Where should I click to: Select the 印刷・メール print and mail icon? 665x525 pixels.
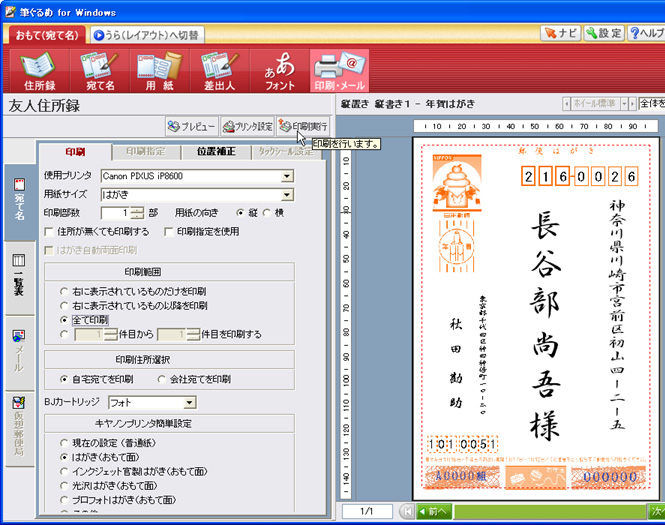pyautogui.click(x=339, y=71)
